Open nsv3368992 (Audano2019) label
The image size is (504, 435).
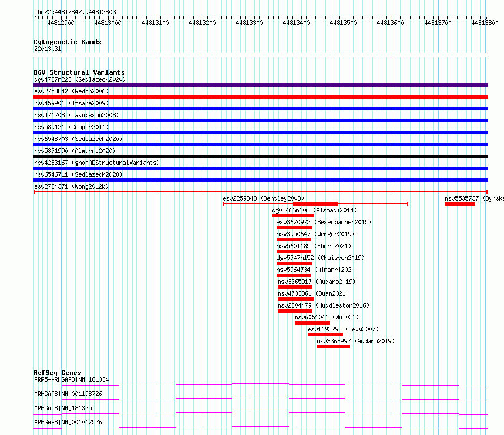(356, 341)
